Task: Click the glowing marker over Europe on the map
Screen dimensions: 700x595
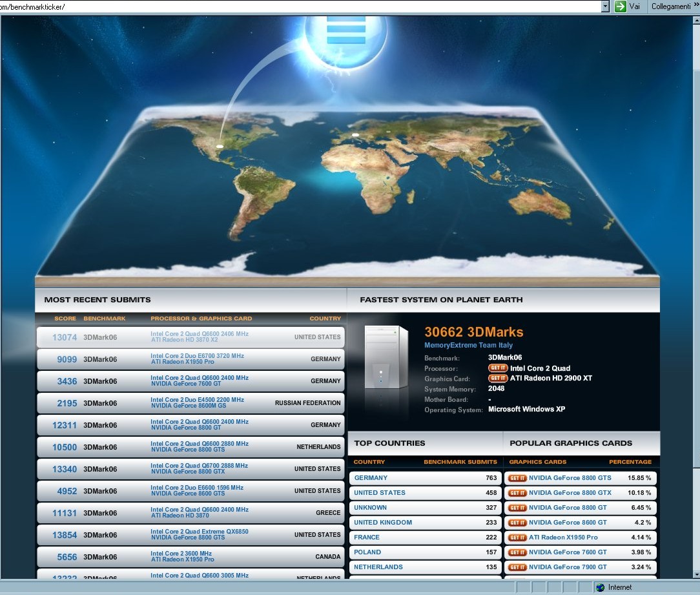Action: click(355, 134)
